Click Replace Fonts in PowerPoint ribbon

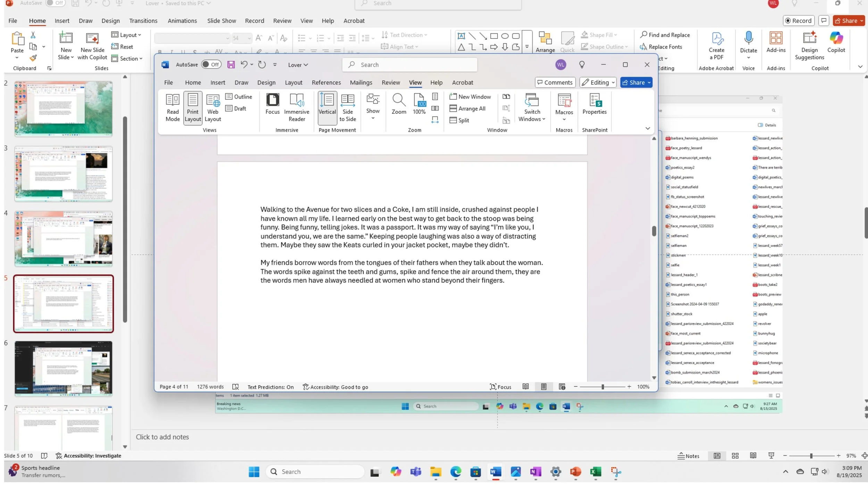click(661, 47)
